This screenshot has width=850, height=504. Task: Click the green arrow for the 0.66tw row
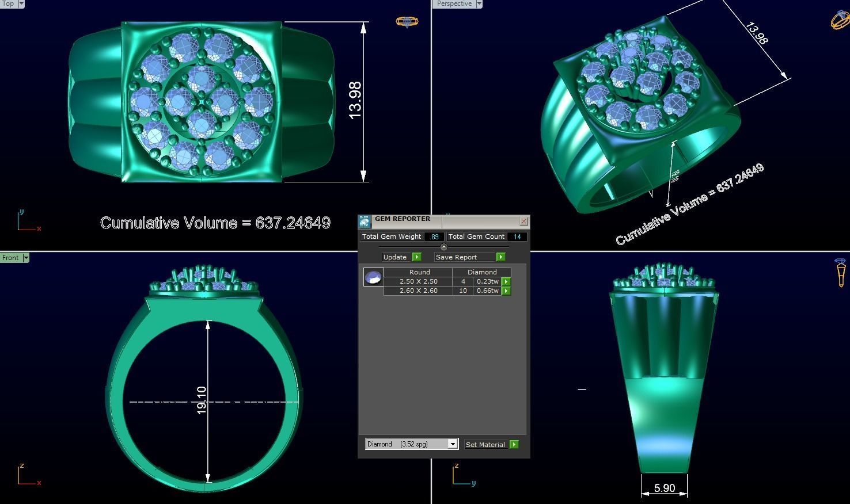506,291
